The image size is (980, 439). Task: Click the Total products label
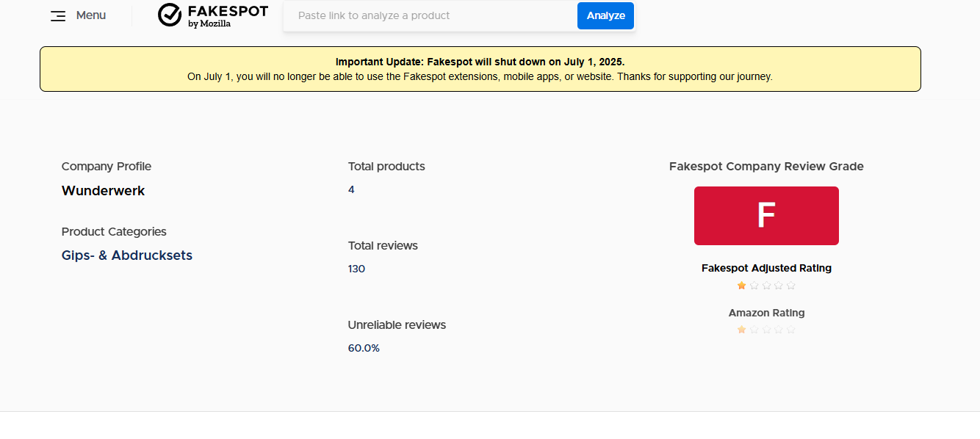(386, 167)
